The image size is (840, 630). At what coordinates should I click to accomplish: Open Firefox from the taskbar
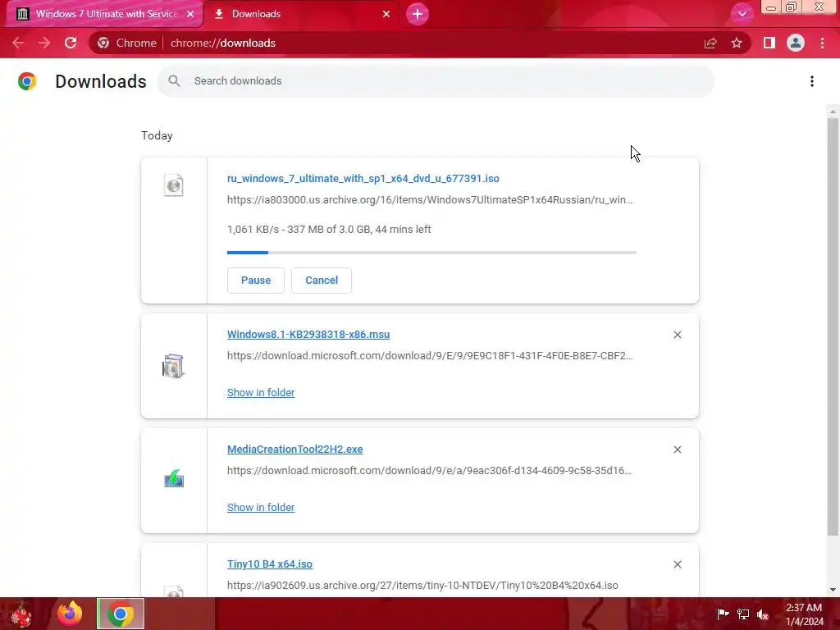point(70,614)
